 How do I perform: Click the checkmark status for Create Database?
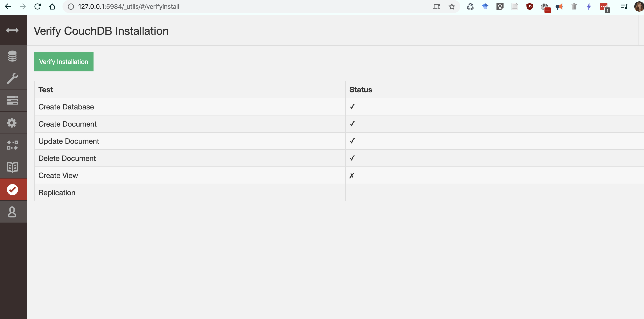pos(352,107)
